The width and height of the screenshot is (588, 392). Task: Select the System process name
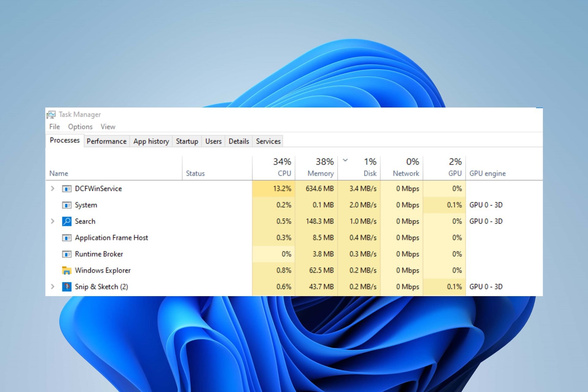(86, 205)
